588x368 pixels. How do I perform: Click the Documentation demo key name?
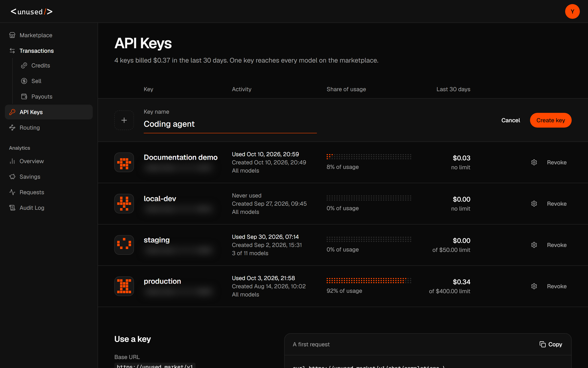180,157
